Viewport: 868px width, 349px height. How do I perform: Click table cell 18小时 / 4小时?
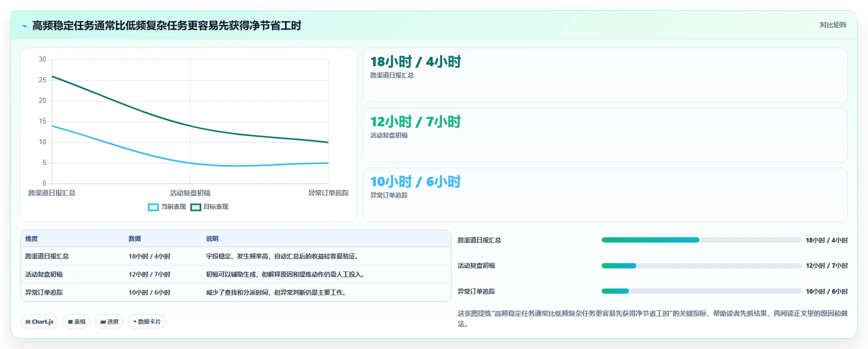pos(149,256)
